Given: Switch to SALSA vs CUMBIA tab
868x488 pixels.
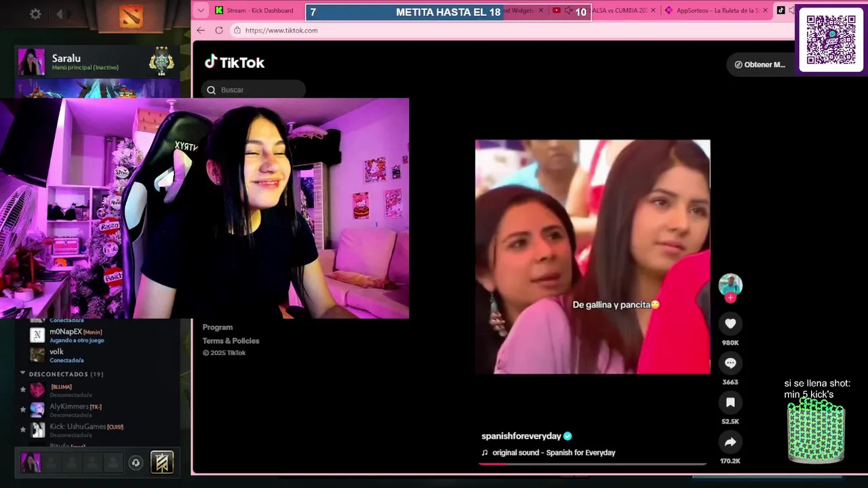Looking at the screenshot, I should (x=620, y=10).
